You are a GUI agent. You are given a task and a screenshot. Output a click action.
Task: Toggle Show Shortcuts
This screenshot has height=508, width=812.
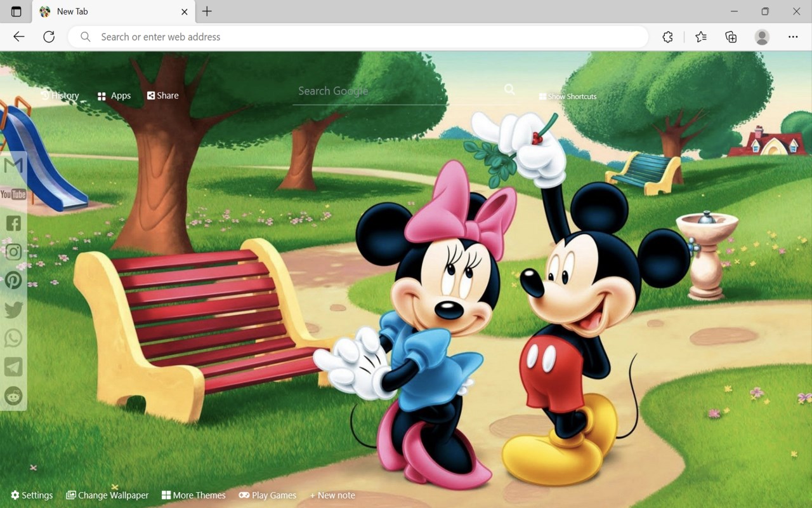coord(568,97)
